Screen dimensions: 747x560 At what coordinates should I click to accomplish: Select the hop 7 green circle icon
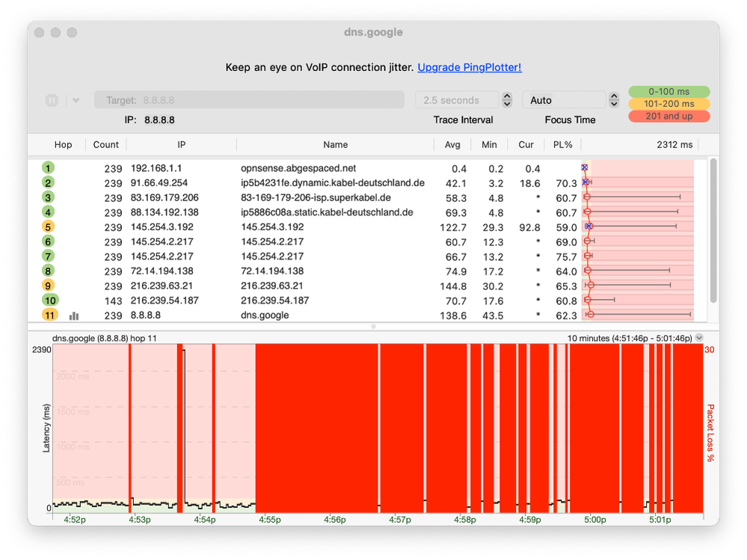[x=48, y=256]
